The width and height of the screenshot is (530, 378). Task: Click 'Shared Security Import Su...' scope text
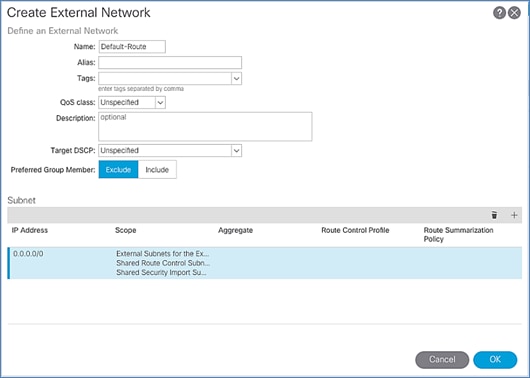coord(161,273)
